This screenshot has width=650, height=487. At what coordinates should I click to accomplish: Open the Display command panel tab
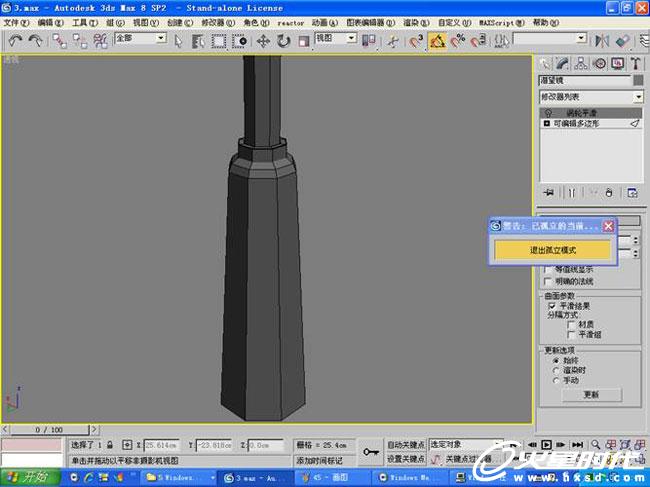coord(618,63)
